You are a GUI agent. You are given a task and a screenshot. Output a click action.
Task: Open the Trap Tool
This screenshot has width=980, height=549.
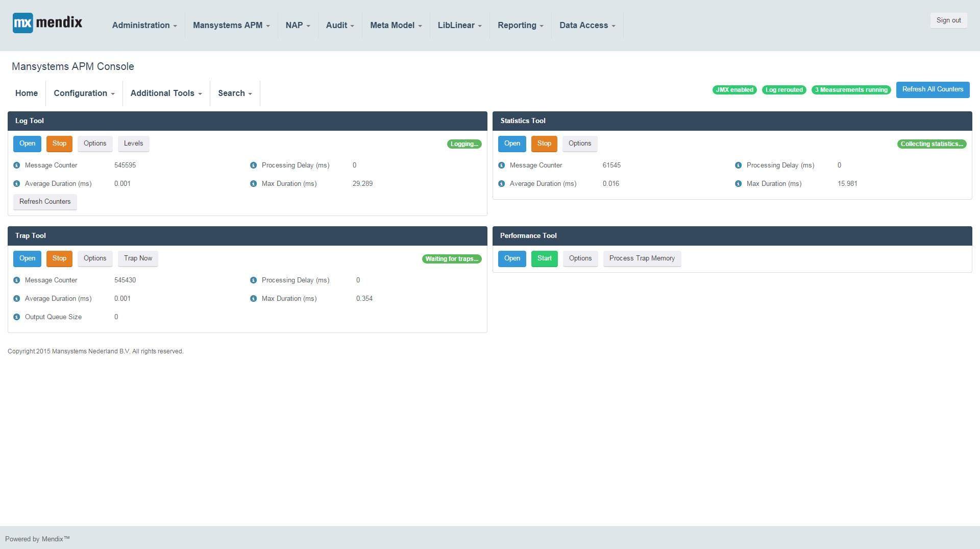(x=27, y=258)
